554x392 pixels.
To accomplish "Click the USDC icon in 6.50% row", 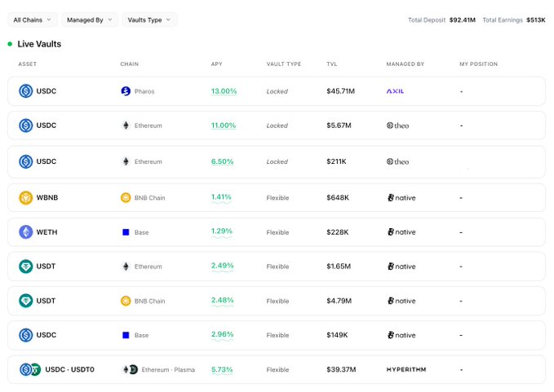I will (x=26, y=161).
